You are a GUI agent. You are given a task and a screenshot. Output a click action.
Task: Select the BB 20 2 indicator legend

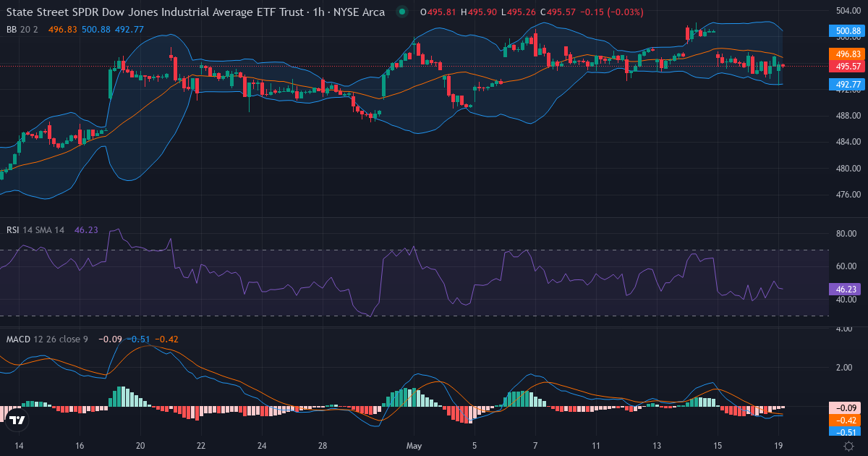[x=22, y=29]
